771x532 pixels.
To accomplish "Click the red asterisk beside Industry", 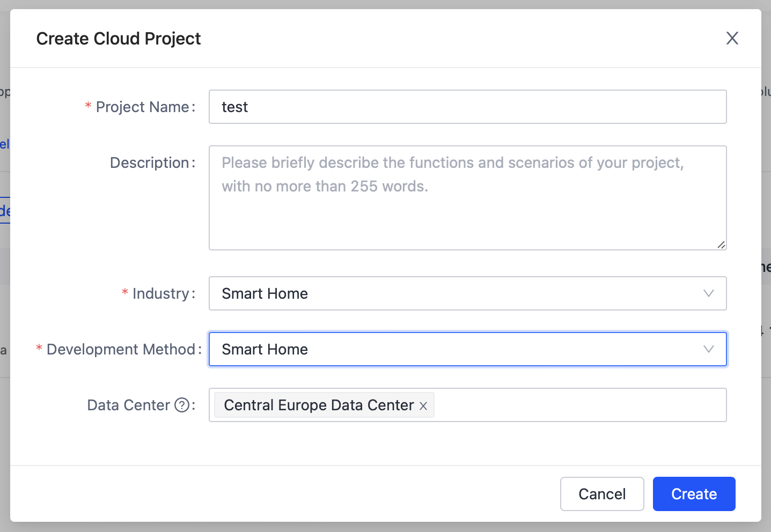I will (x=124, y=293).
